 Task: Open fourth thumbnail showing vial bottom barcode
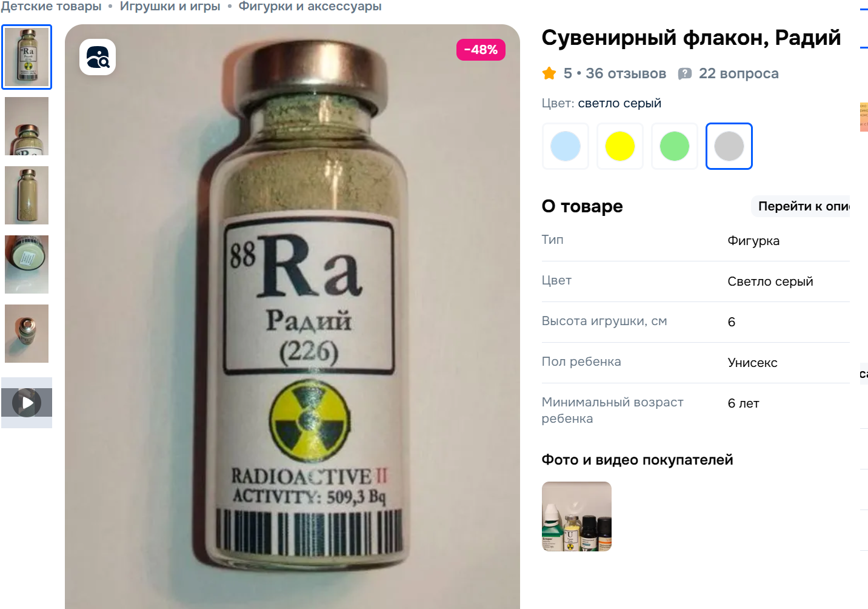coord(27,264)
